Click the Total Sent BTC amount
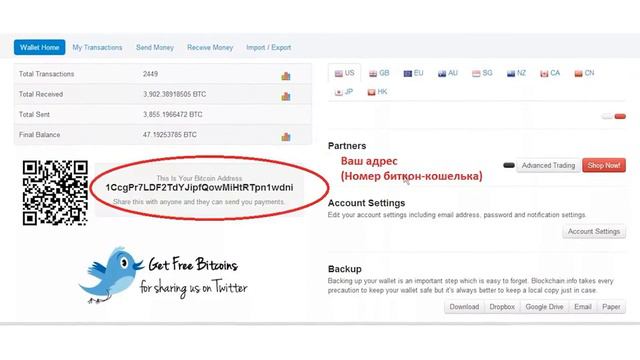The height and width of the screenshot is (360, 640). [x=173, y=115]
